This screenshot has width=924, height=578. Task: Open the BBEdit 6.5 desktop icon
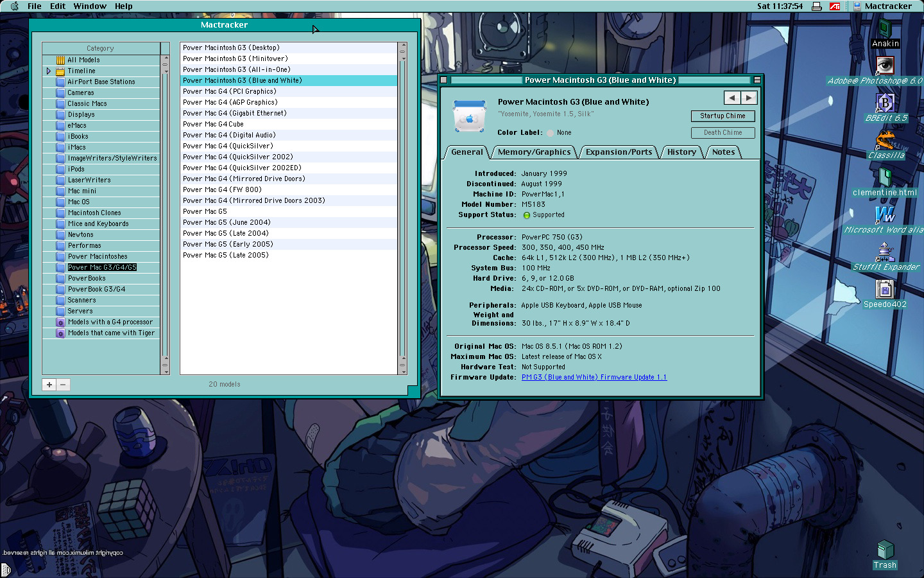[886, 103]
